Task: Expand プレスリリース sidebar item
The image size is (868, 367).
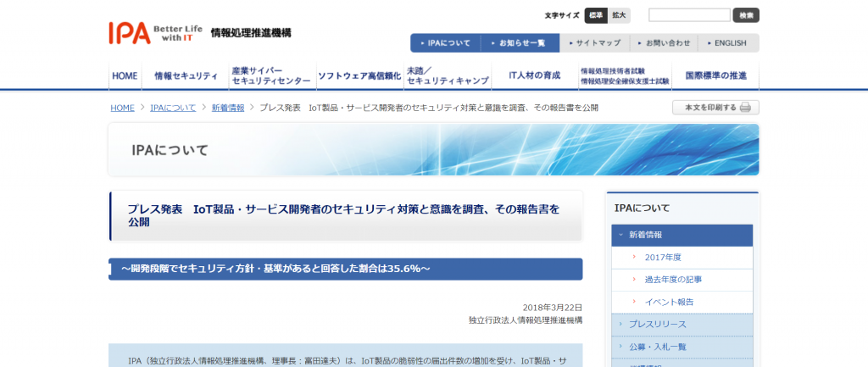Action: pos(682,325)
